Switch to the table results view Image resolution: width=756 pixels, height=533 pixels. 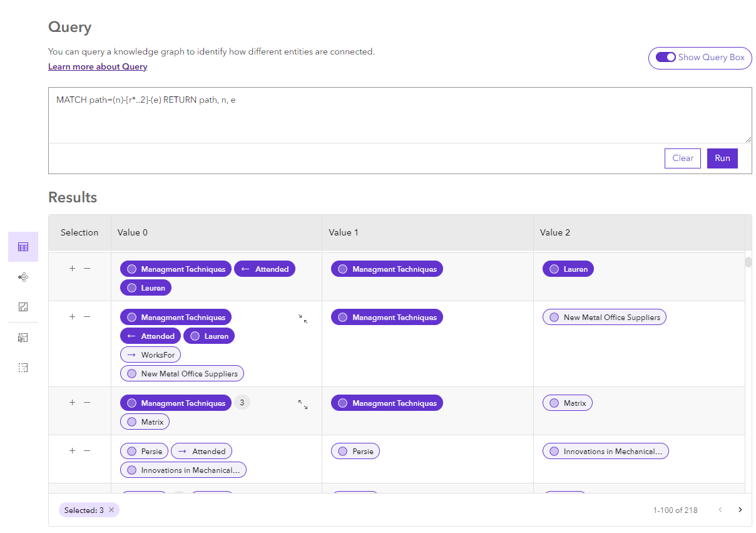coord(23,247)
